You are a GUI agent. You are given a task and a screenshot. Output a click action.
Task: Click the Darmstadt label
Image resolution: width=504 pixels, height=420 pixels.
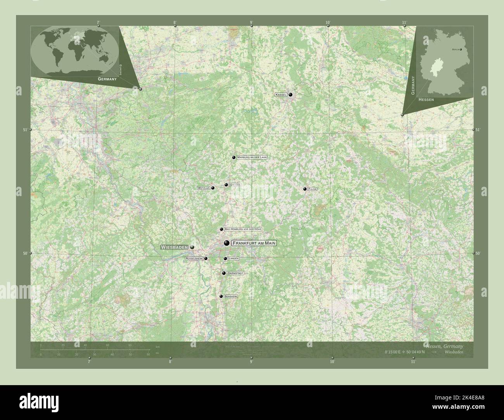235,273
